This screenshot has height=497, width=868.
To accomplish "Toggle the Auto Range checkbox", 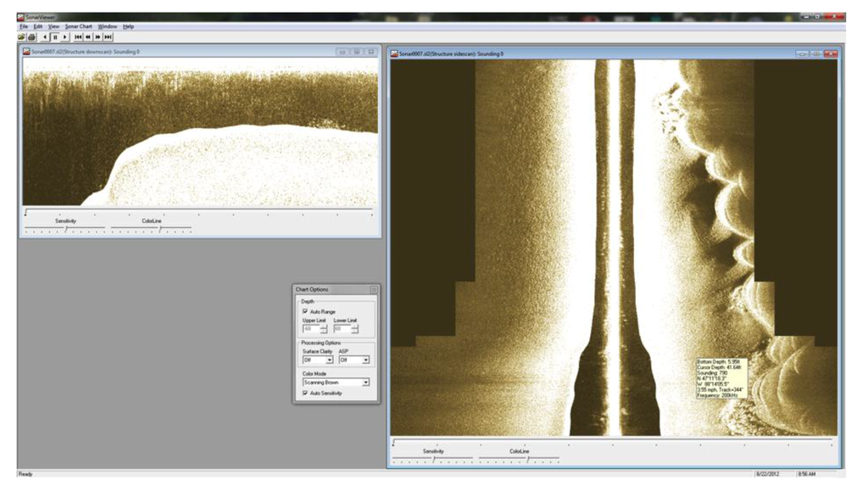I will click(x=305, y=311).
